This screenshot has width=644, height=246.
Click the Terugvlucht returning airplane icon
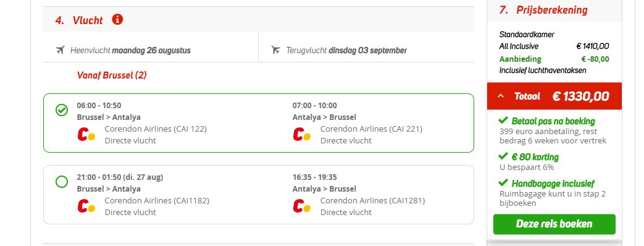pyautogui.click(x=275, y=50)
